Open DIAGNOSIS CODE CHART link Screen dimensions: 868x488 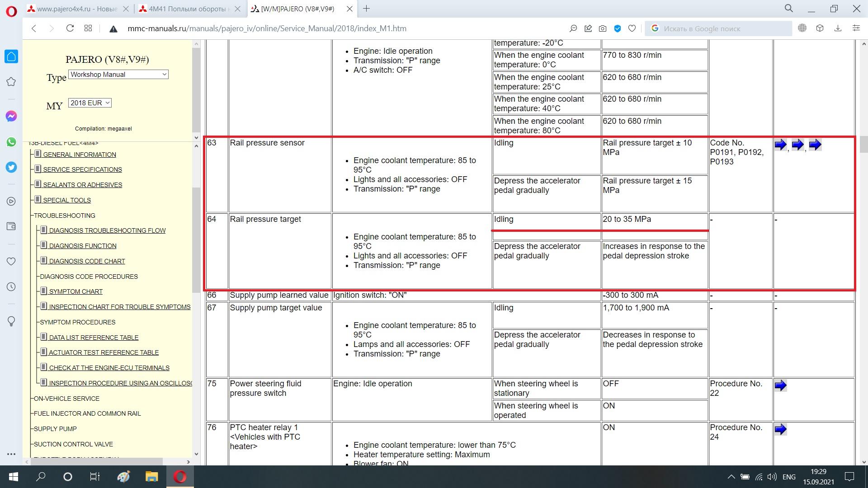87,261
